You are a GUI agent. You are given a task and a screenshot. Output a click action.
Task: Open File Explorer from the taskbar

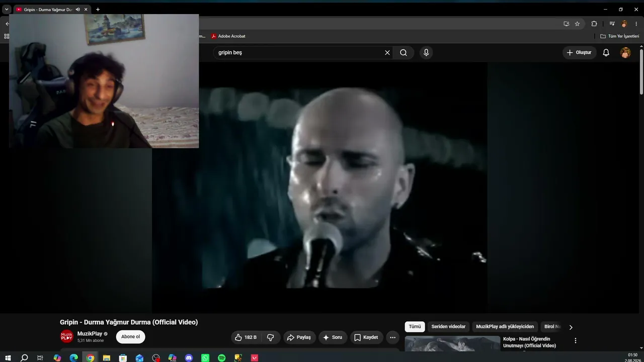[x=107, y=358]
